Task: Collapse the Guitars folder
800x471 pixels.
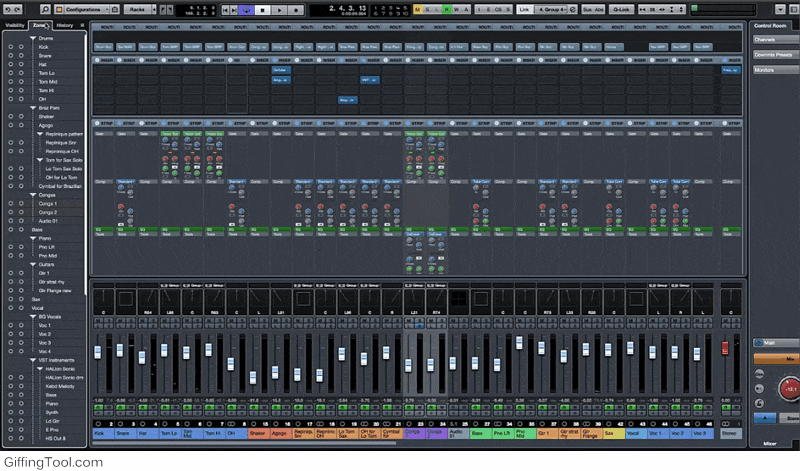Action: pyautogui.click(x=33, y=264)
